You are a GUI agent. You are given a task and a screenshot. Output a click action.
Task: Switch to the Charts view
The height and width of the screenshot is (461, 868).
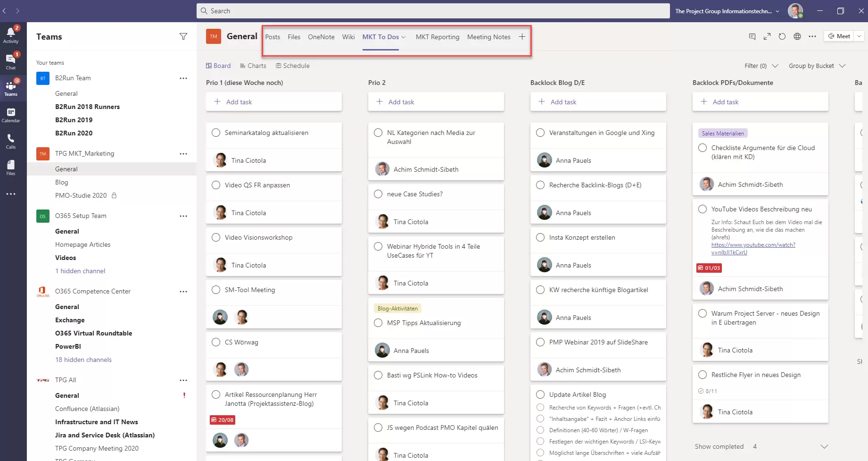(x=253, y=66)
